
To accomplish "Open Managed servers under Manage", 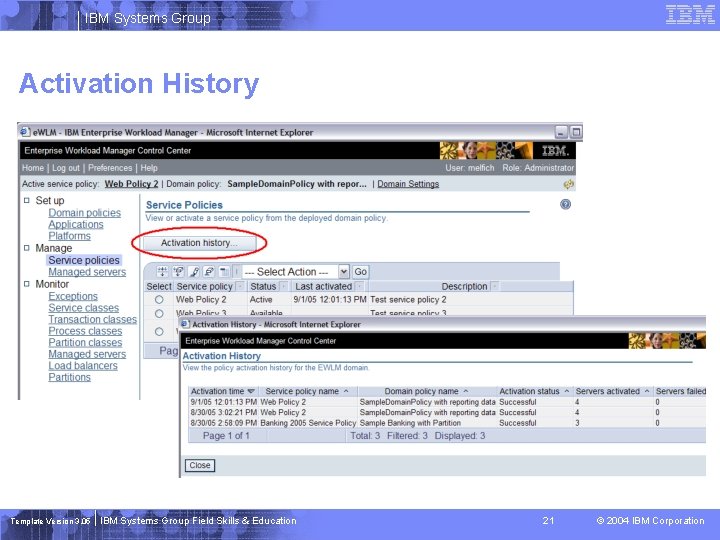I will pos(87,272).
